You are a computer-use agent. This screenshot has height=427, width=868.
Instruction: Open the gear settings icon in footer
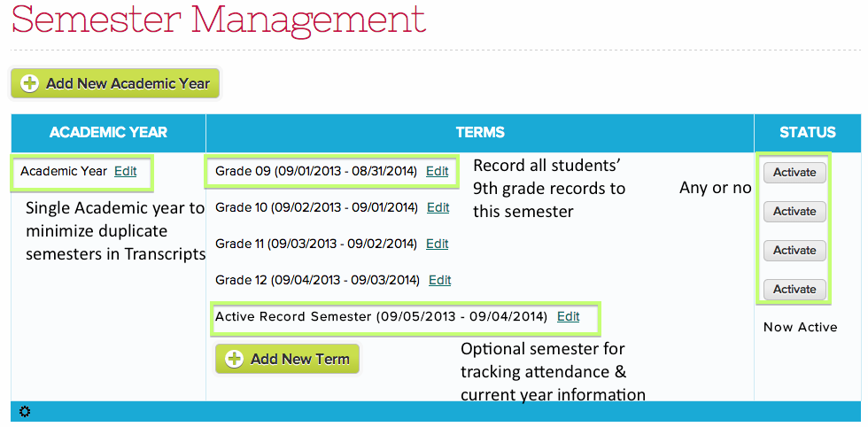coord(24,411)
